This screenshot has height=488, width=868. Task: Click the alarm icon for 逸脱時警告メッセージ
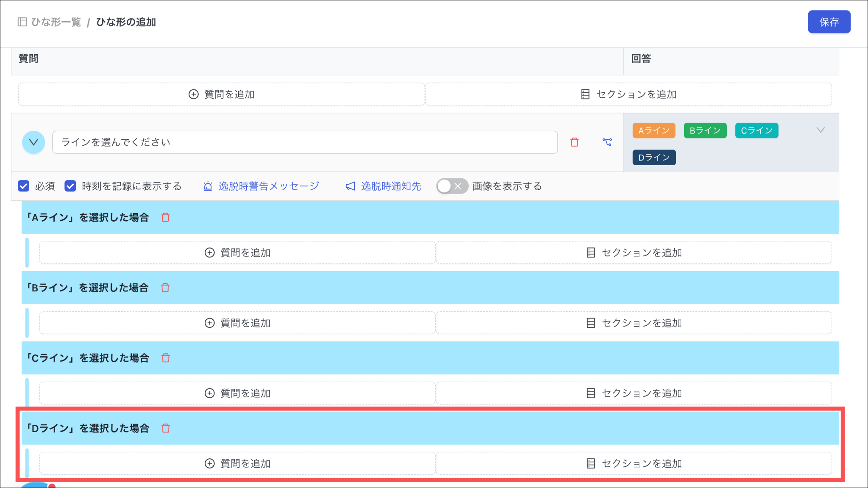tap(208, 186)
